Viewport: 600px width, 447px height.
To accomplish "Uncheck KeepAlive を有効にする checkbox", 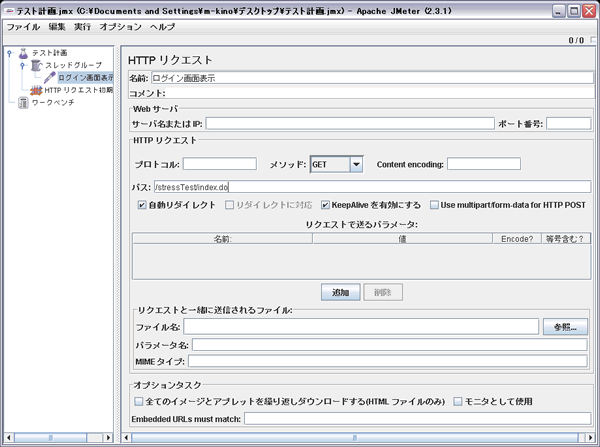I will click(326, 205).
